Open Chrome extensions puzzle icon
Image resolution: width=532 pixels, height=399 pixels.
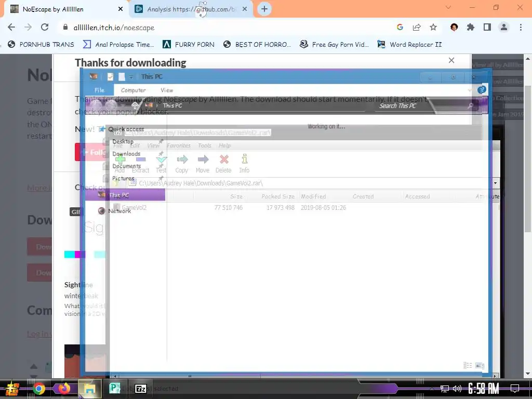[471, 27]
